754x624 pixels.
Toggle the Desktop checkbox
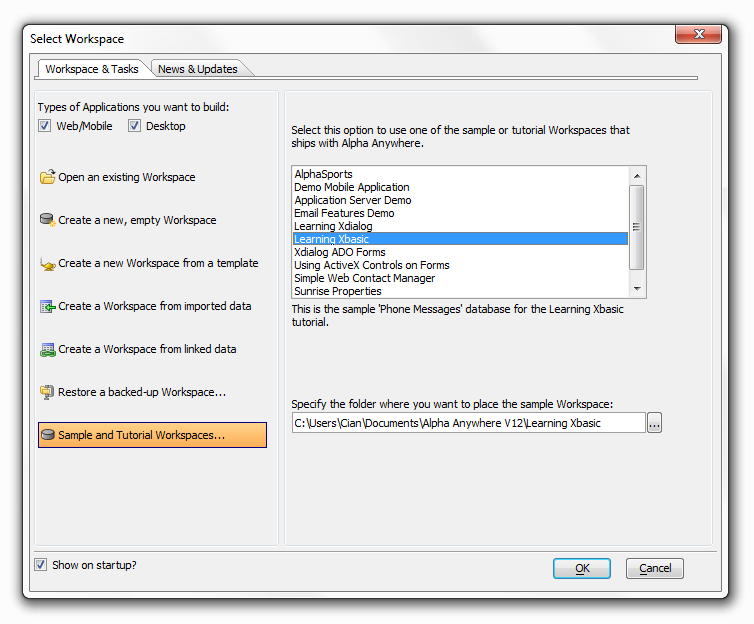[134, 126]
